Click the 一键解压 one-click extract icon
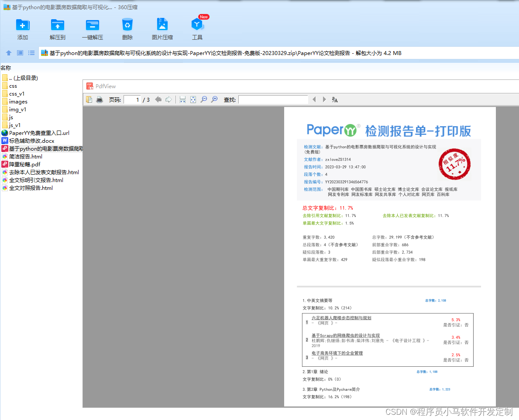Screen dimensions: 519x420 coord(93,25)
